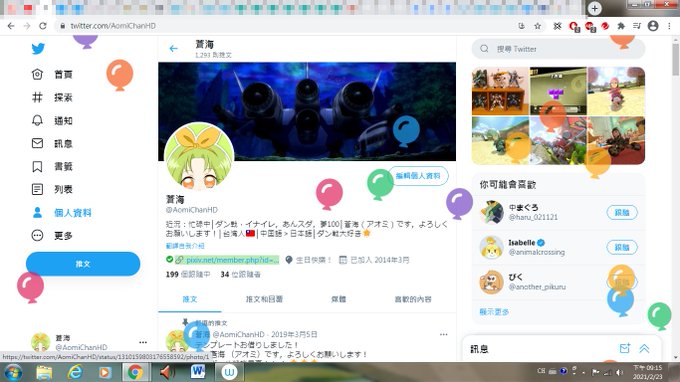680x382 pixels.
Task: Open 探索 hashtag page
Action: click(52, 98)
